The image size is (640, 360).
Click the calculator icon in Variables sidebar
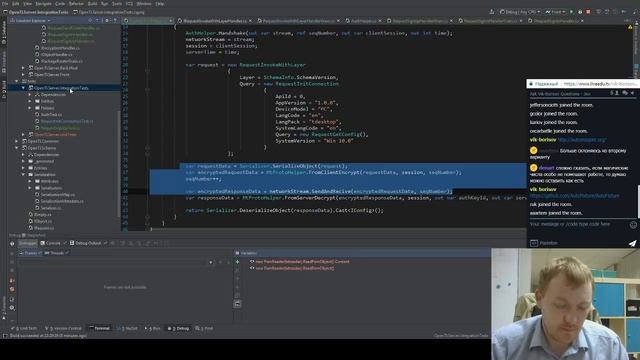(x=238, y=304)
